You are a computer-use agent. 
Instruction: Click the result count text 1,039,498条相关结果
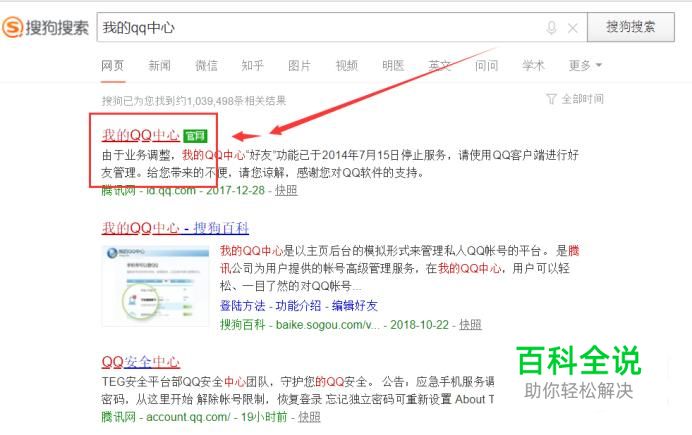237,101
